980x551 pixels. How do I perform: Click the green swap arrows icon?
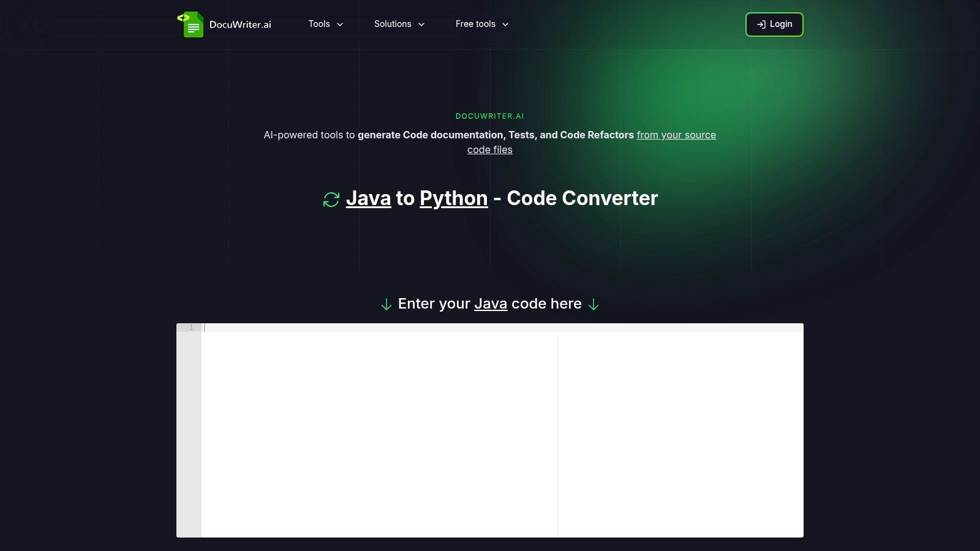(331, 200)
